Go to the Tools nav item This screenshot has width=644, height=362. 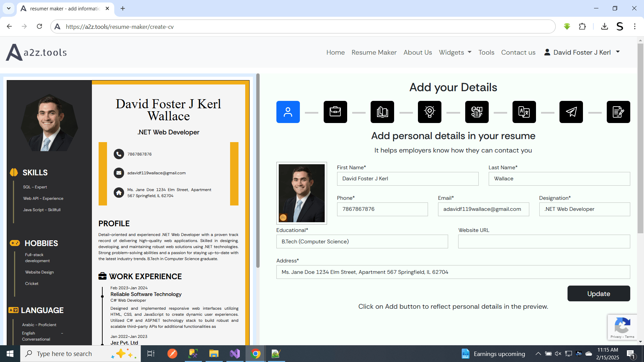click(x=486, y=52)
